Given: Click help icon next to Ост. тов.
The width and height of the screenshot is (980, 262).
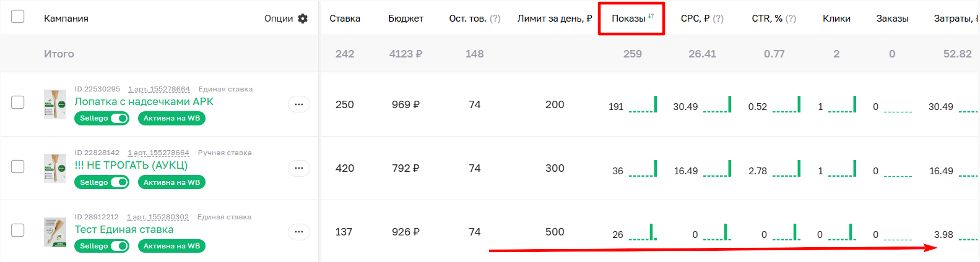Looking at the screenshot, I should [x=495, y=19].
